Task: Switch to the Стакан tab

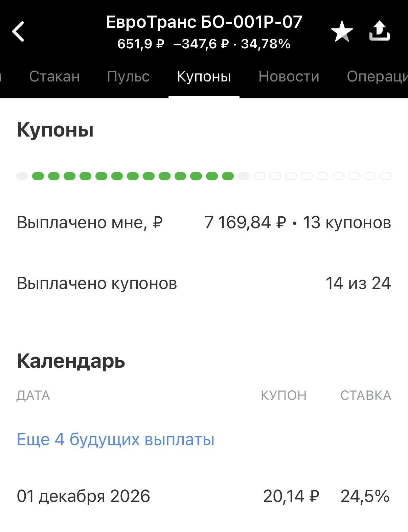Action: [x=54, y=76]
